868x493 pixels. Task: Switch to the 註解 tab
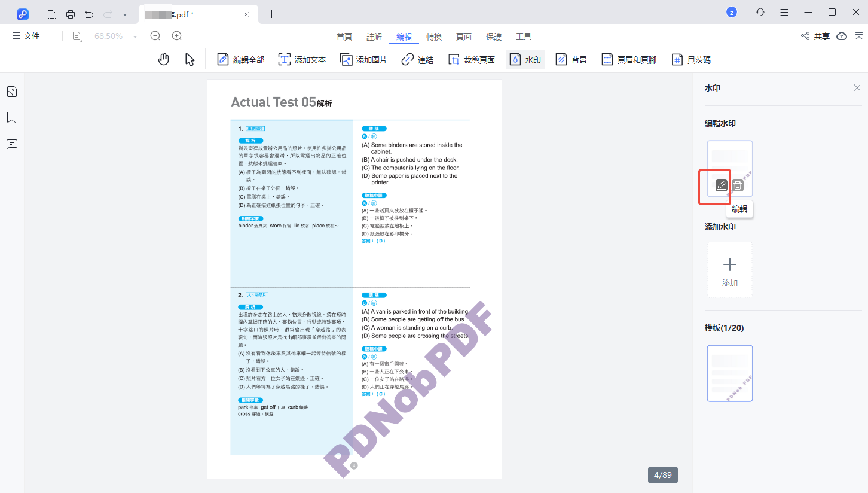(x=374, y=36)
